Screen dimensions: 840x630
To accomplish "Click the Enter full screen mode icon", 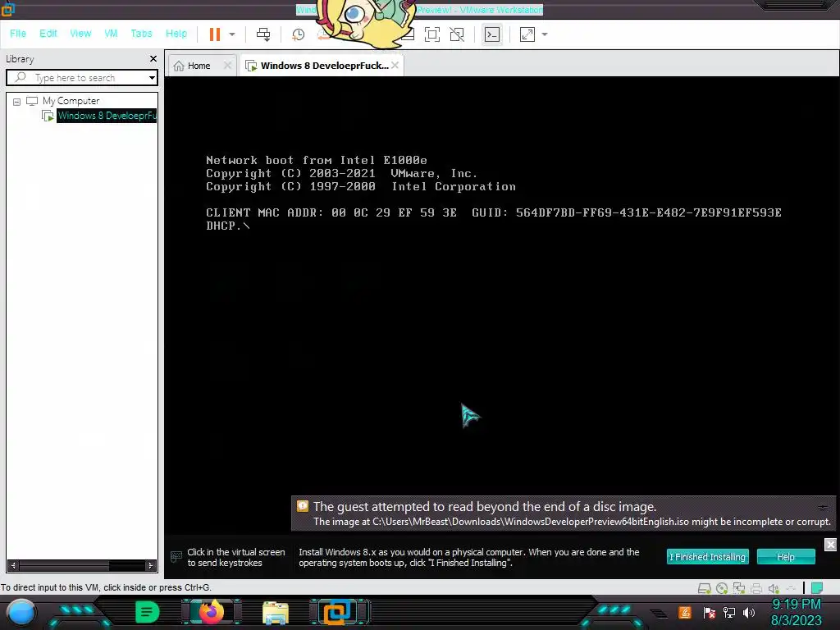I will pyautogui.click(x=431, y=34).
